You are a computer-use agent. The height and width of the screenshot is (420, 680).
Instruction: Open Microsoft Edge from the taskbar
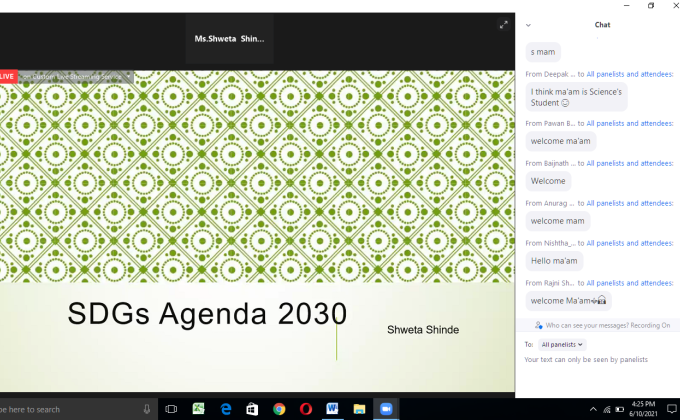pyautogui.click(x=226, y=408)
